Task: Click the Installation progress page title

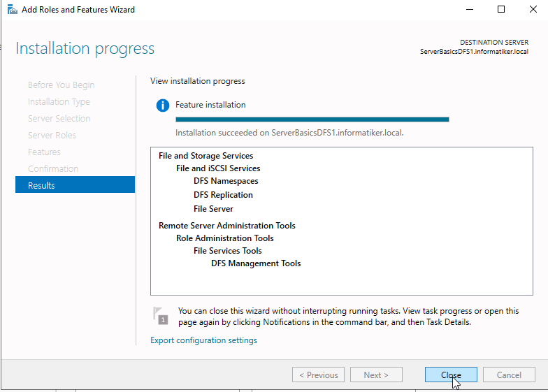Action: coord(85,49)
